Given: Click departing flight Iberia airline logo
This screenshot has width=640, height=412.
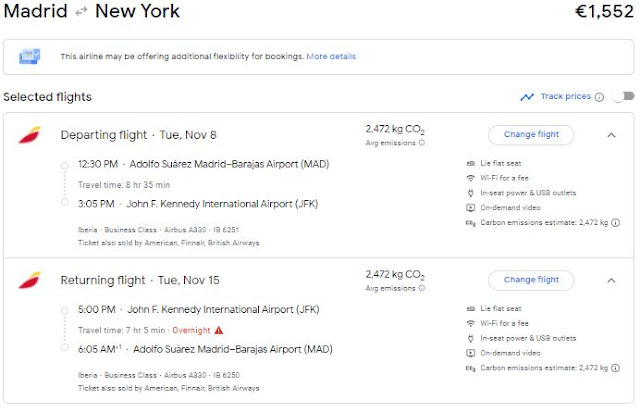Looking at the screenshot, I should pos(28,135).
